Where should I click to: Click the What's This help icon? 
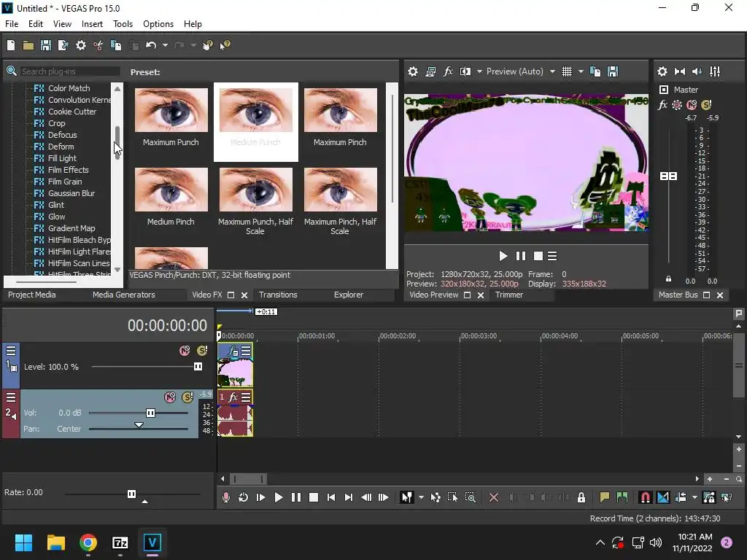click(x=225, y=45)
